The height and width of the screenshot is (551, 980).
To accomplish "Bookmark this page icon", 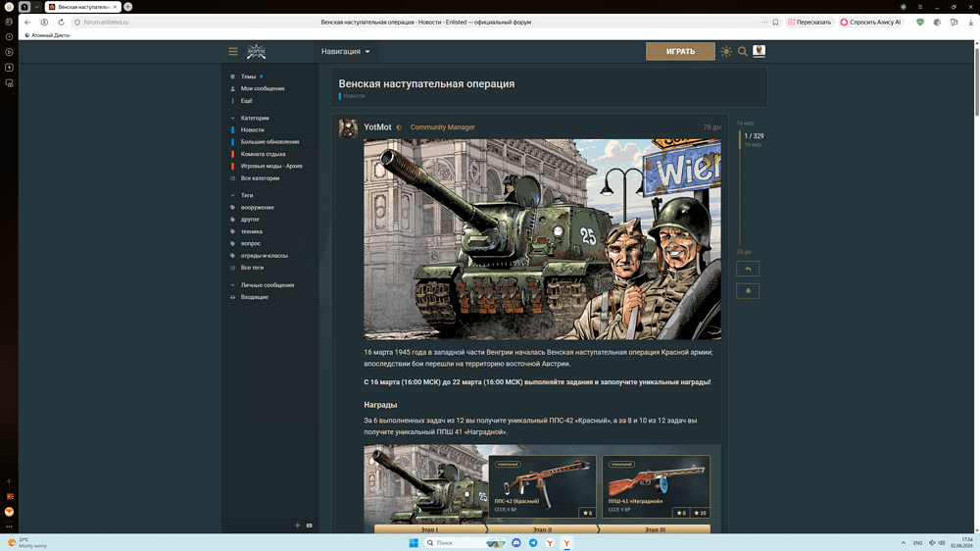I will point(775,22).
